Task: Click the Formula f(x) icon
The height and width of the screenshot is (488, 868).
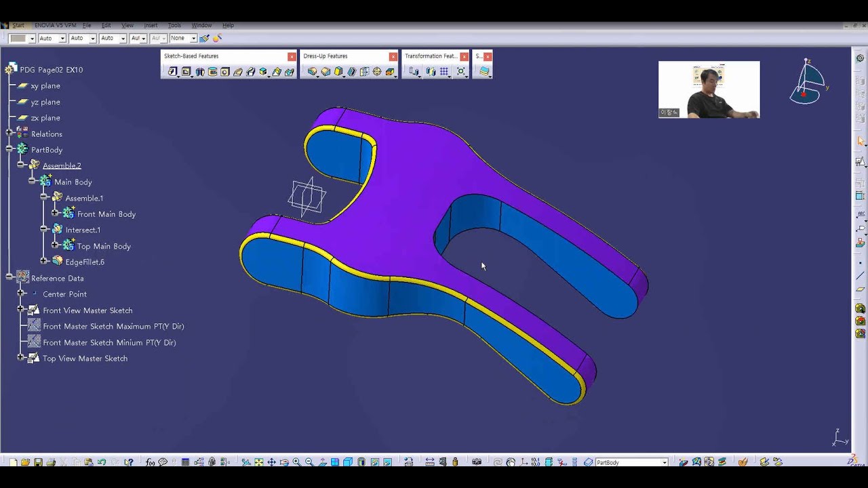Action: click(x=150, y=462)
